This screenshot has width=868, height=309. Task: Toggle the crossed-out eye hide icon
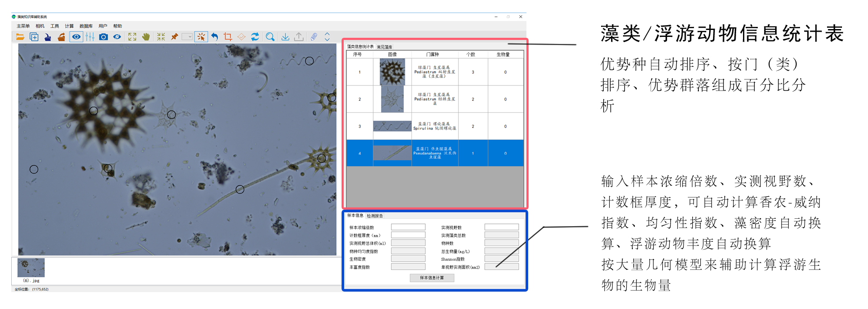tap(117, 37)
